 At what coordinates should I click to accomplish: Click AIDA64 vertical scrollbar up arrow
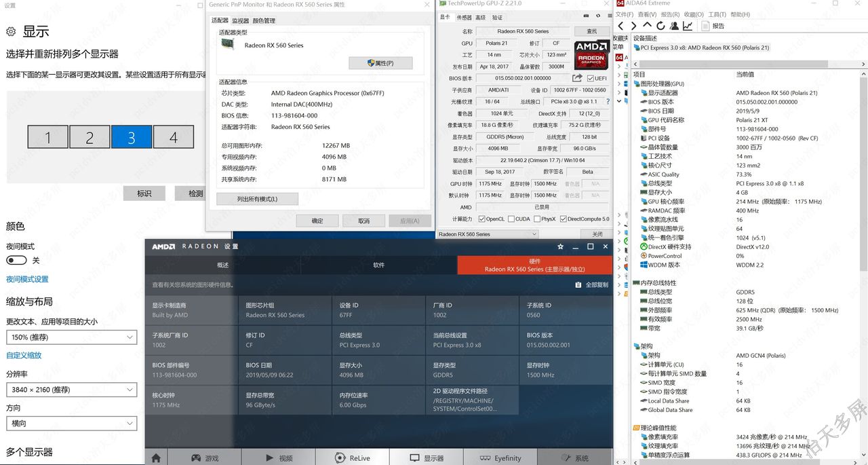pos(864,75)
